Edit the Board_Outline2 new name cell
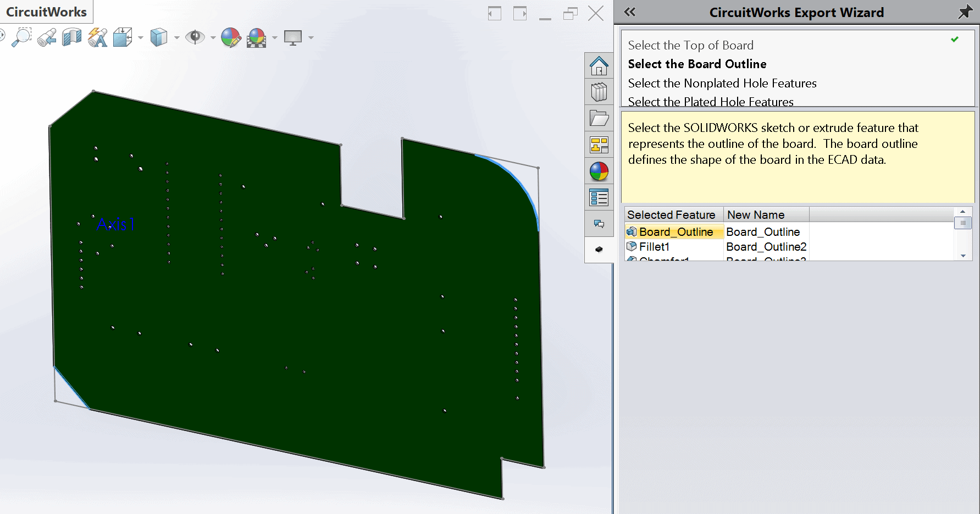 766,247
